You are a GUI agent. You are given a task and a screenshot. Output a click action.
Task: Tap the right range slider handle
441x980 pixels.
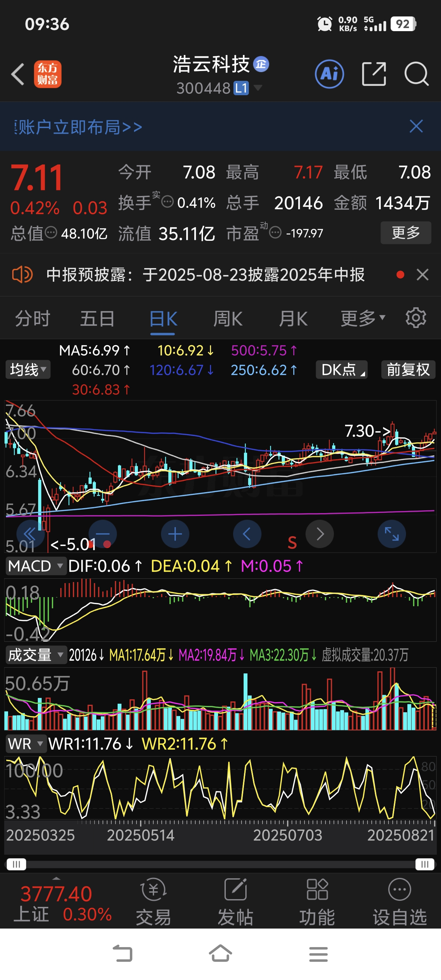(425, 864)
